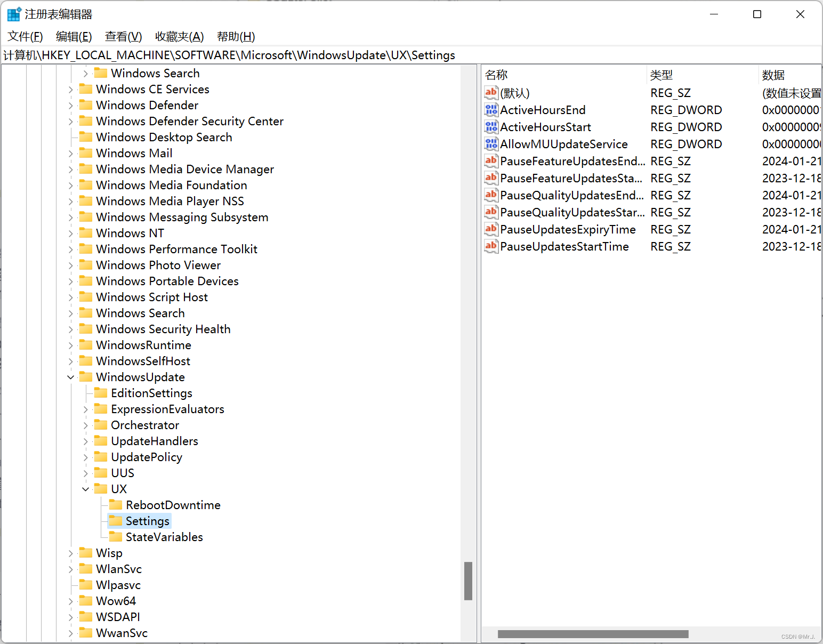The width and height of the screenshot is (823, 644).
Task: Select Windows Defender Security Center key
Action: point(189,121)
